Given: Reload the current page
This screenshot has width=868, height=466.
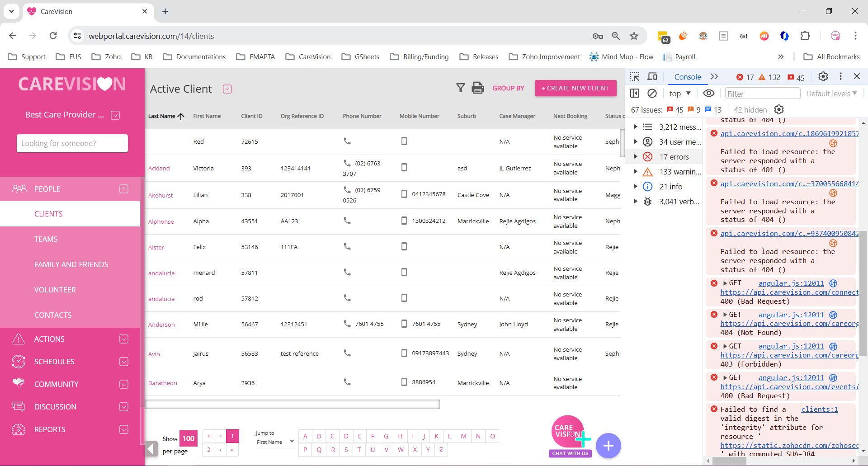Looking at the screenshot, I should pyautogui.click(x=53, y=36).
